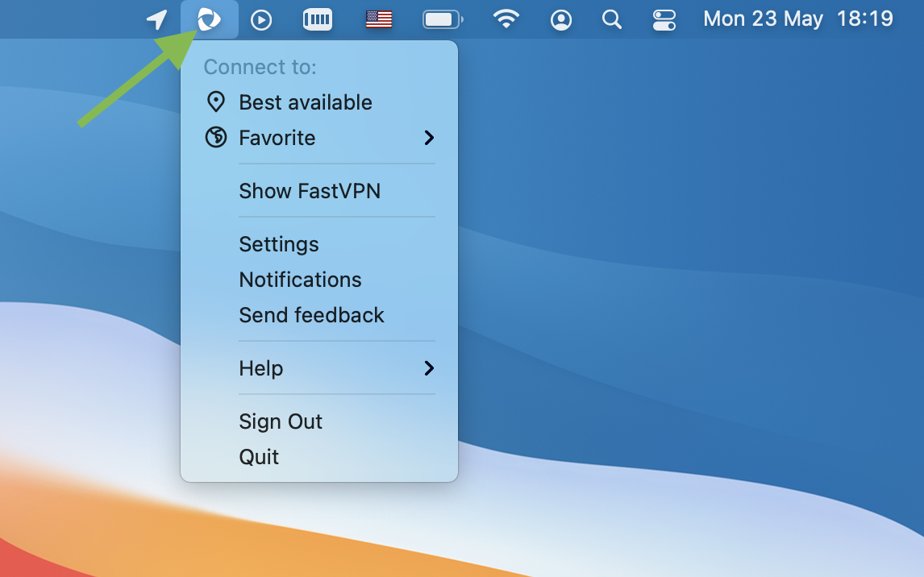Click the FastVPN menu bar icon
924x577 pixels.
coord(209,19)
